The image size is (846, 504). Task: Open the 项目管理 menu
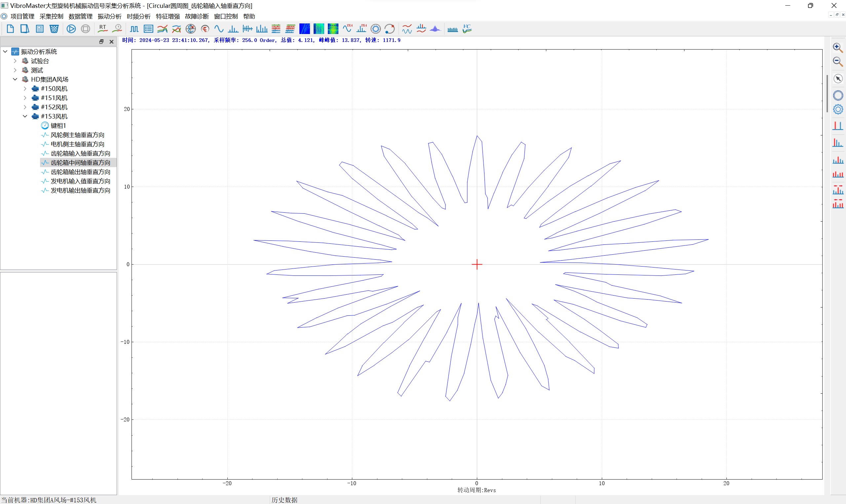pyautogui.click(x=22, y=16)
